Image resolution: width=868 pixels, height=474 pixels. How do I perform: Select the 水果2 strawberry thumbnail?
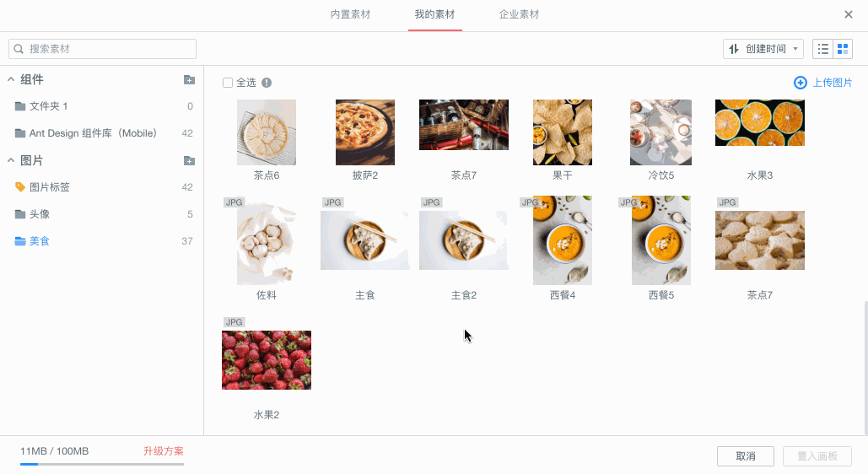[x=267, y=360]
